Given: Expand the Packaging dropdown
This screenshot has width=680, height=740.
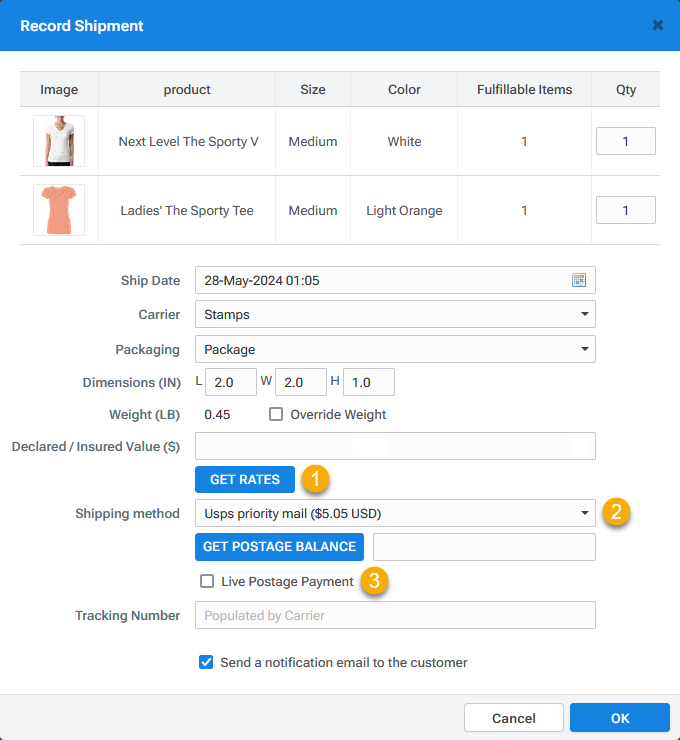Looking at the screenshot, I should pos(395,349).
